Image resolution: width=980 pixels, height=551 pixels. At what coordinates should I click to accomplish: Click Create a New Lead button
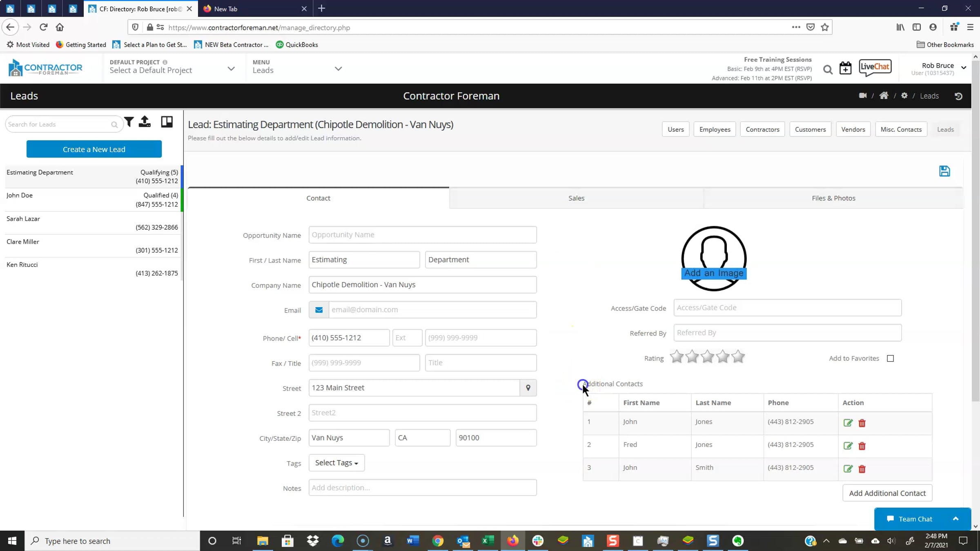94,149
